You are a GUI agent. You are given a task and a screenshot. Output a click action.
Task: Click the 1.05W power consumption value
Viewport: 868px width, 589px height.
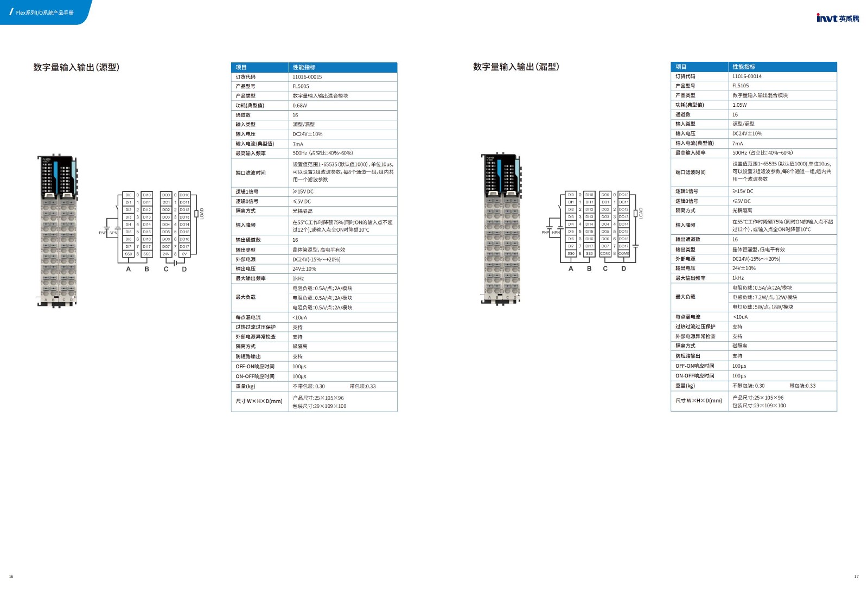(739, 105)
